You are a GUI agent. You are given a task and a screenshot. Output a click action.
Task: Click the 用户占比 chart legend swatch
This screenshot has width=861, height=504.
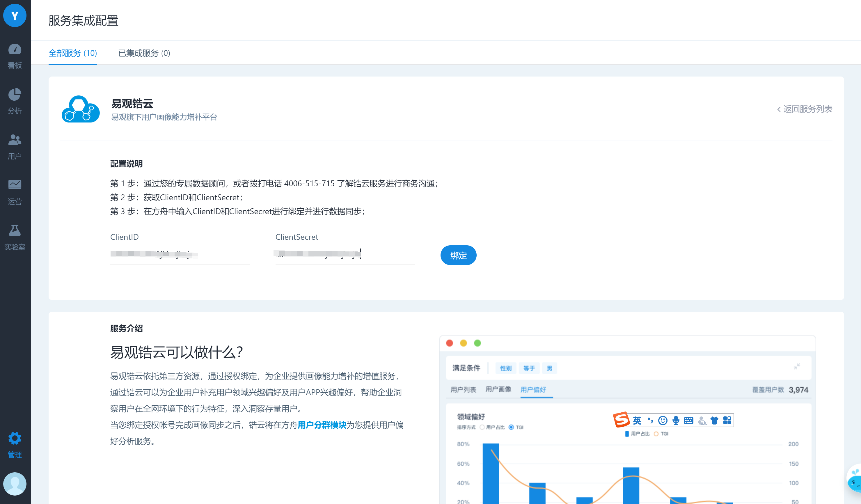tap(627, 434)
